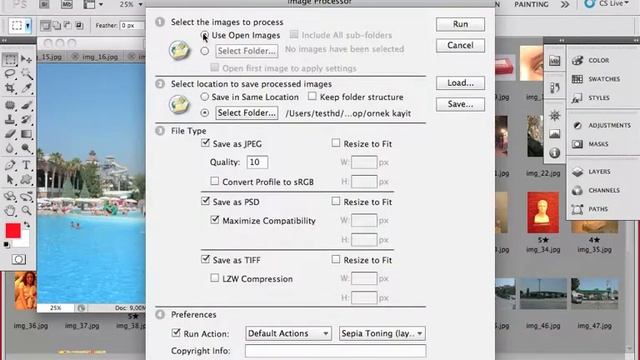Switch to the PAINTING workspace

(x=531, y=4)
